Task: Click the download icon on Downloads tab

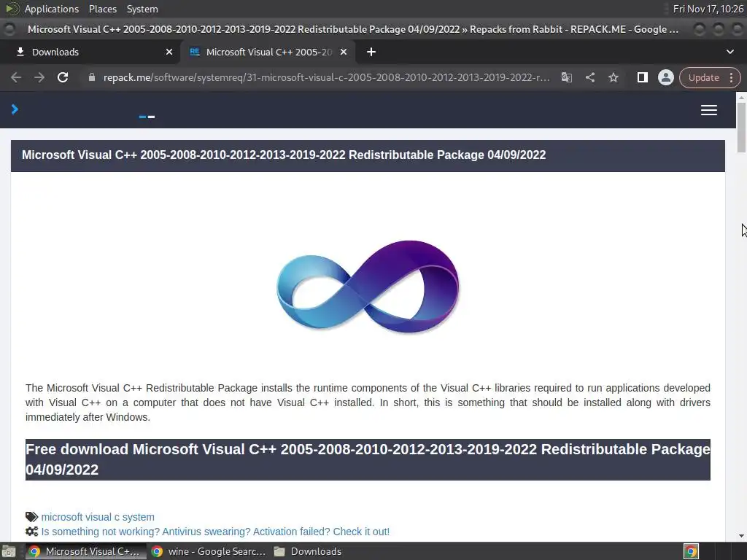Action: click(x=20, y=52)
